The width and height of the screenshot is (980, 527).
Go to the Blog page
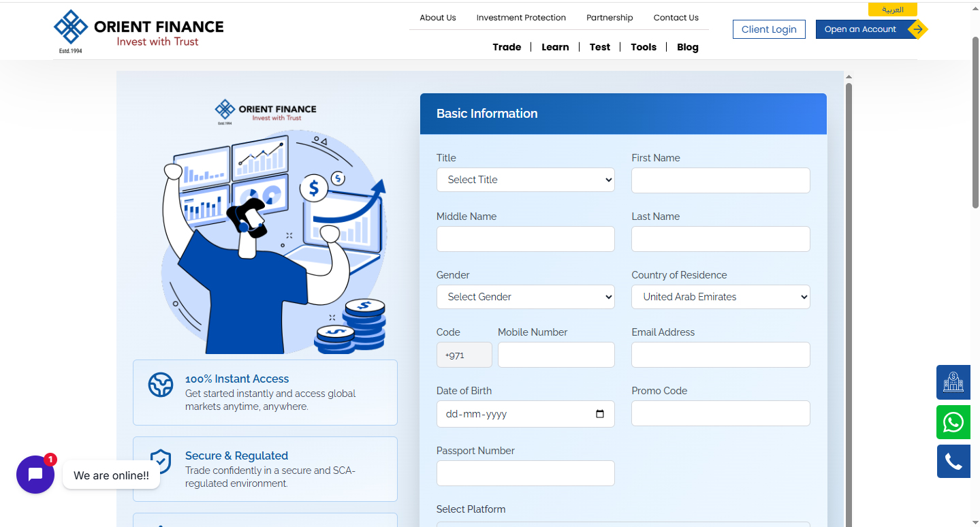coord(688,47)
